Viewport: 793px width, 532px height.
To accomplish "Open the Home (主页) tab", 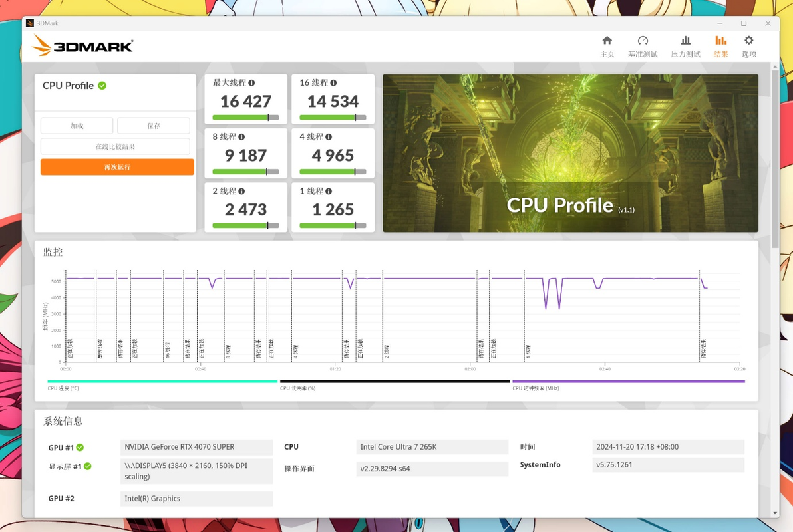I will 607,47.
